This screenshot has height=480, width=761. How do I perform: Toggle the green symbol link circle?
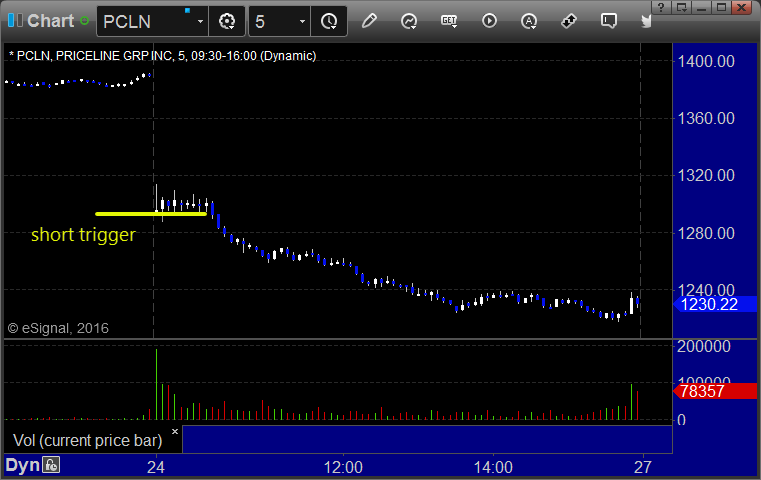(84, 21)
